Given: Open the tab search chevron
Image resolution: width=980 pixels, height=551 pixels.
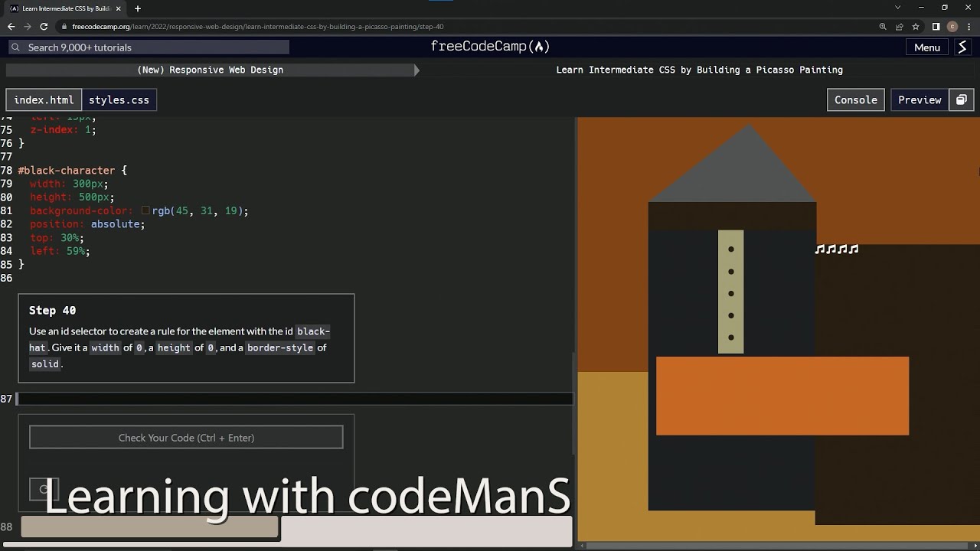Looking at the screenshot, I should [x=897, y=8].
